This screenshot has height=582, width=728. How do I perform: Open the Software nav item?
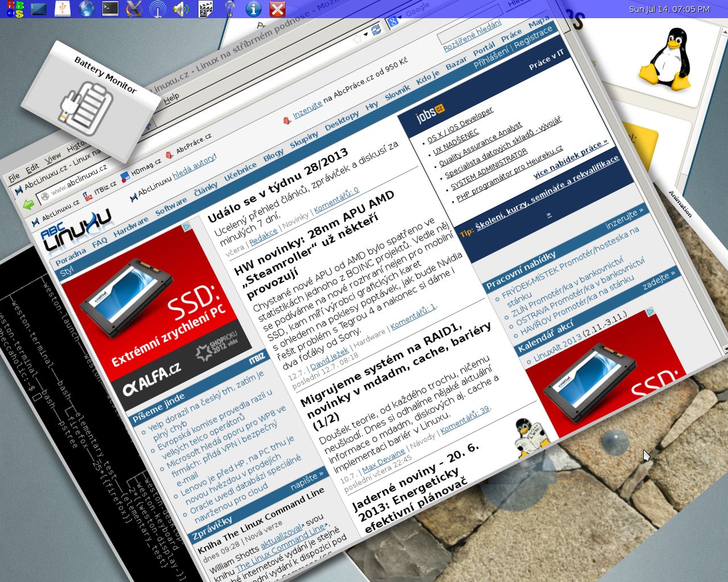click(171, 206)
